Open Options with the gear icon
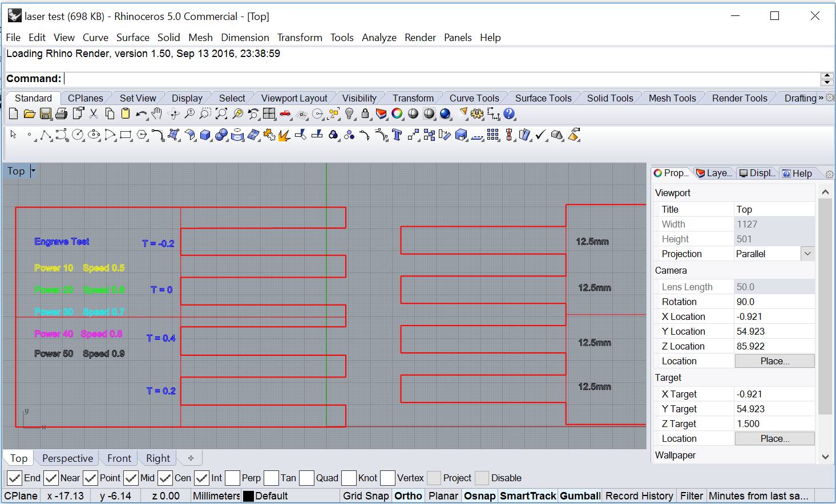 click(476, 113)
